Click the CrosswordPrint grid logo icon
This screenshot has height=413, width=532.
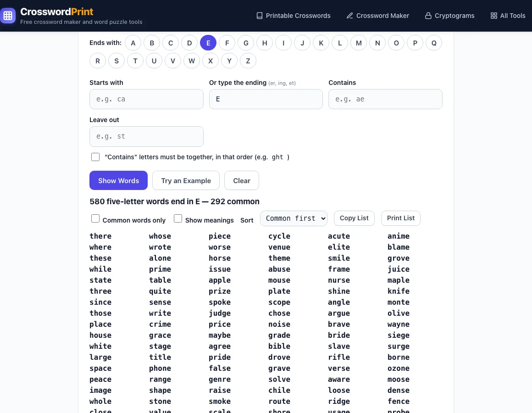[x=8, y=16]
